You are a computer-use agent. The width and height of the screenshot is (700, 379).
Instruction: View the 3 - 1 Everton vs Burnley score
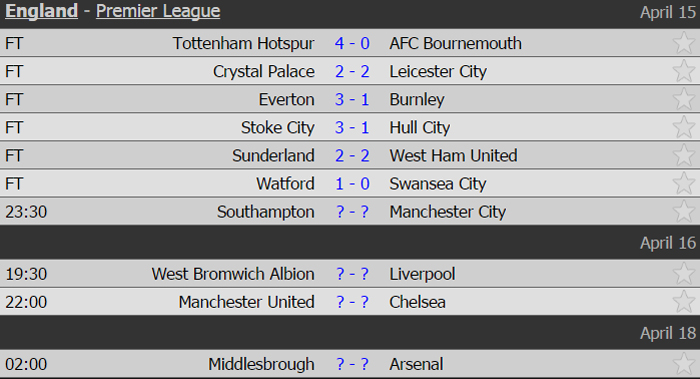tap(352, 100)
